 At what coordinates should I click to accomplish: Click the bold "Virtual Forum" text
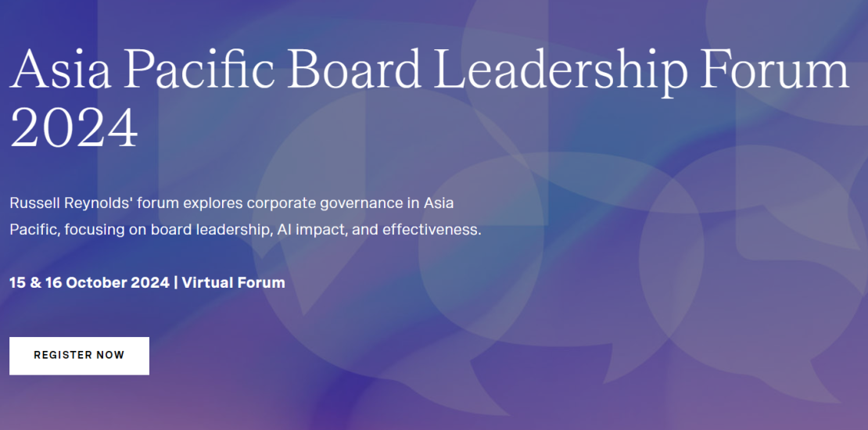click(x=233, y=282)
